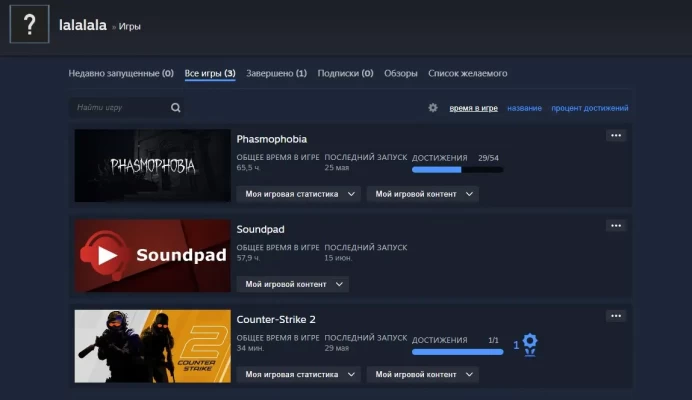Focus the 'Найти игру' search field
Screen dimensions: 692x400
[127, 108]
